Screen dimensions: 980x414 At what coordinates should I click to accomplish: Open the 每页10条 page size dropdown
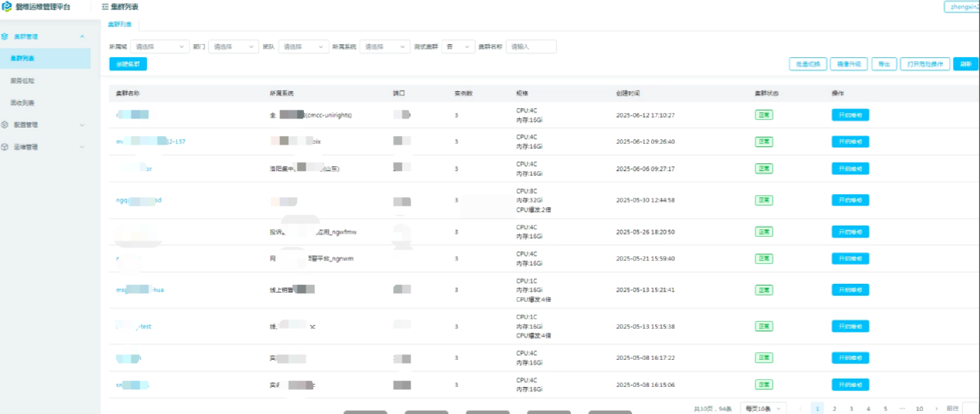pos(763,408)
